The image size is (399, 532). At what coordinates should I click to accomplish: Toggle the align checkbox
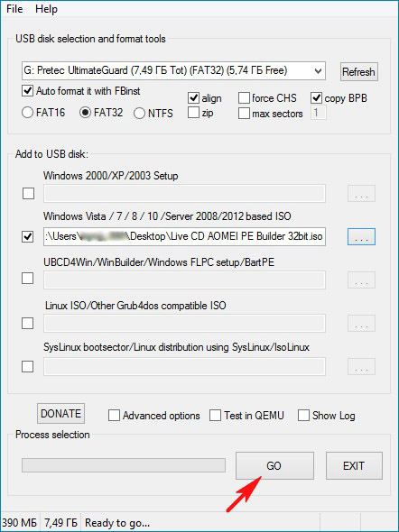pyautogui.click(x=193, y=98)
